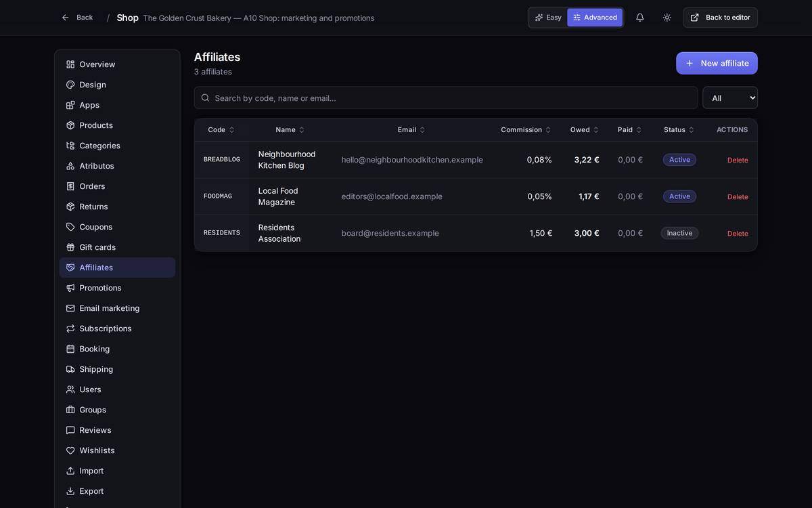The image size is (812, 508).
Task: Click Local Food Magazine name
Action: pos(278,196)
